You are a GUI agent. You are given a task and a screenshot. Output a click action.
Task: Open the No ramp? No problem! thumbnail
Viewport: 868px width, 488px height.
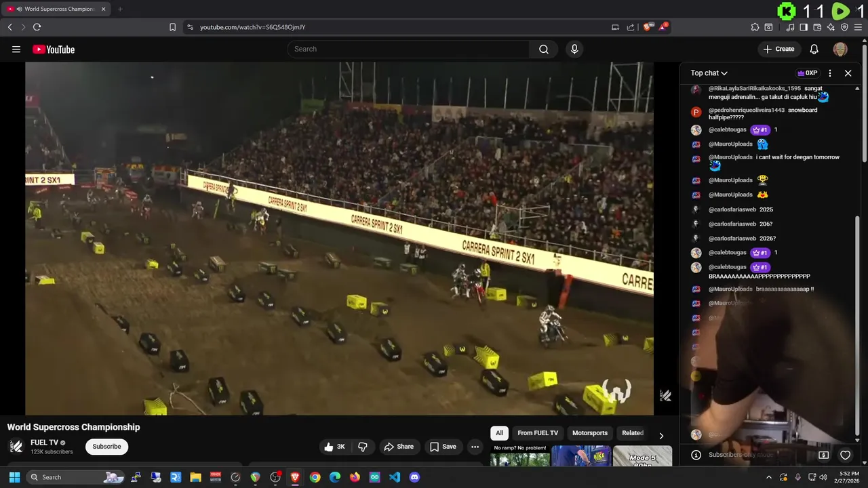[520, 456]
